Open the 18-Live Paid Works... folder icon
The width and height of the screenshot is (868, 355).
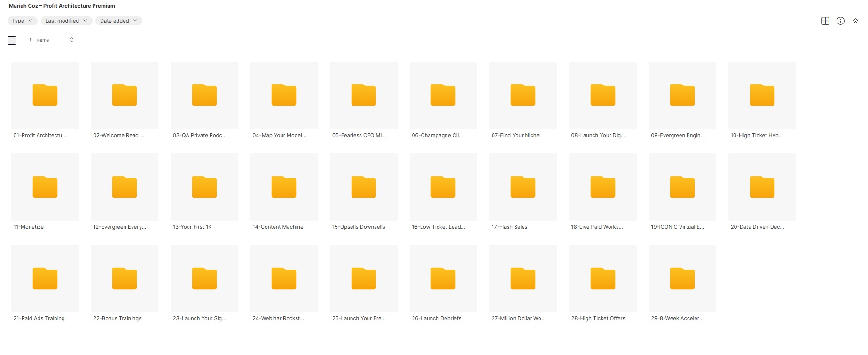click(603, 187)
